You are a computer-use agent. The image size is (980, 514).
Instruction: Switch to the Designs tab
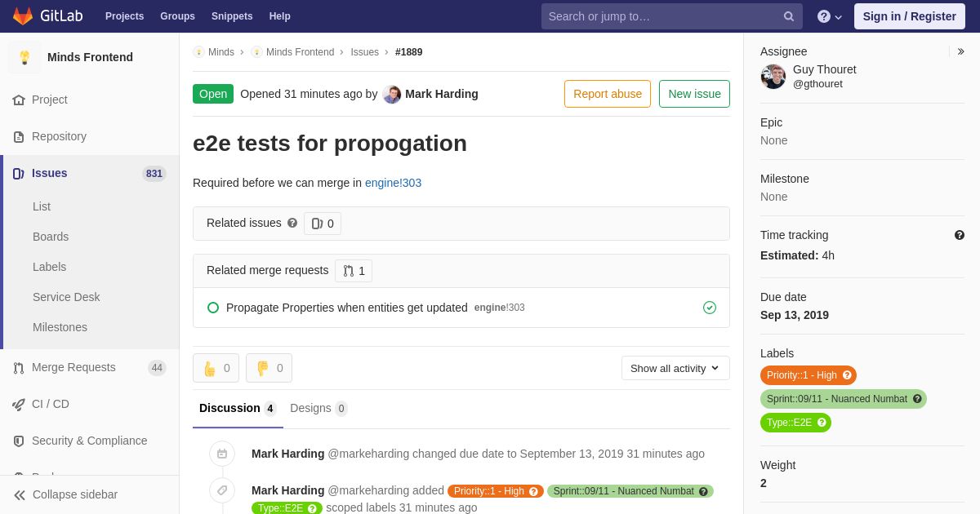[x=318, y=408]
